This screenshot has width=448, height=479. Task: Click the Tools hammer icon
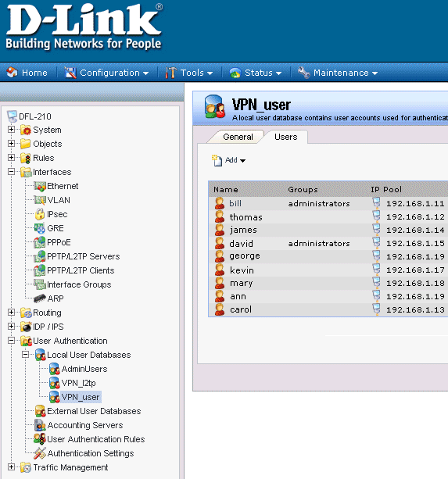[170, 73]
